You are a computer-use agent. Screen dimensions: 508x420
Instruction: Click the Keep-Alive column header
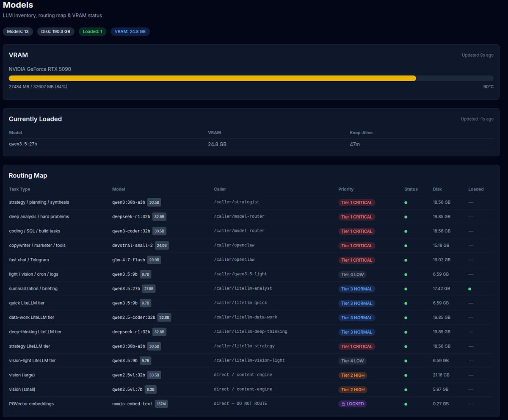[x=361, y=133]
